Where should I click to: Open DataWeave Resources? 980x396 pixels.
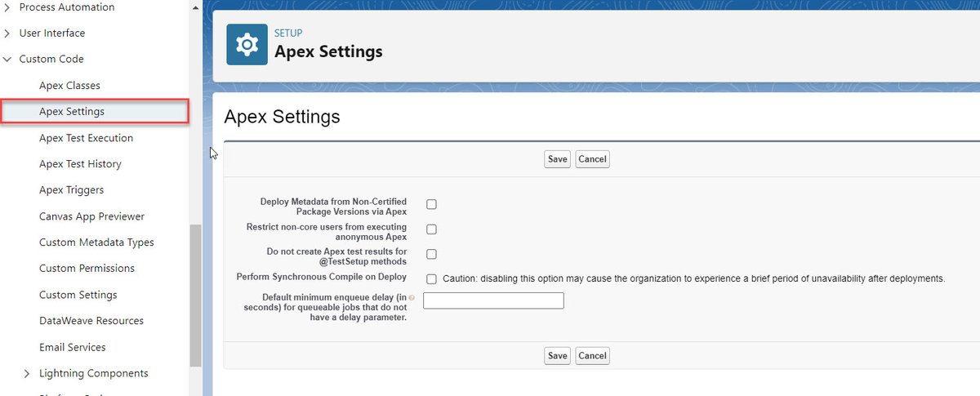91,321
